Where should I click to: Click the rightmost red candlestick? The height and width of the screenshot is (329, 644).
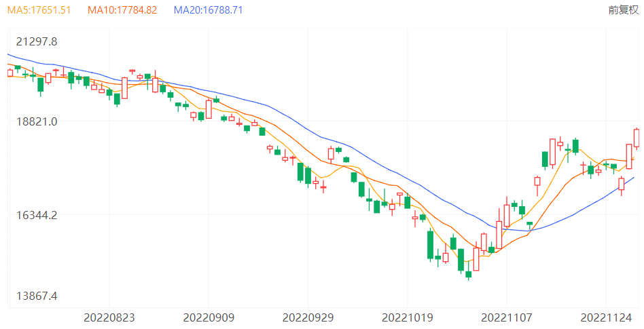point(637,138)
